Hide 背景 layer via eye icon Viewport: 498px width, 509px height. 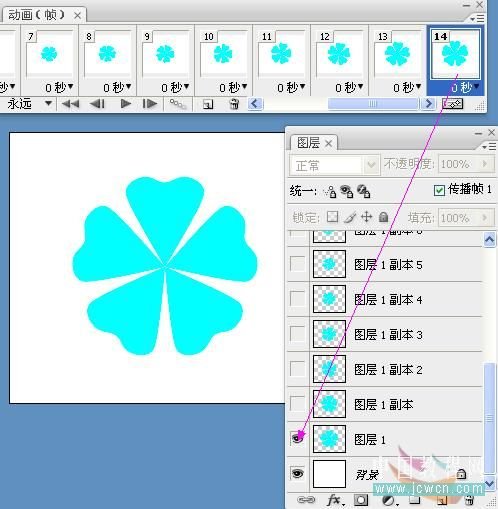297,473
